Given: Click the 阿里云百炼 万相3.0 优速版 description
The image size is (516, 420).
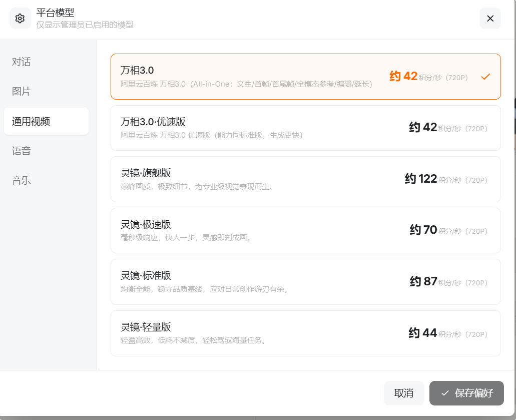Looking at the screenshot, I should pos(212,135).
